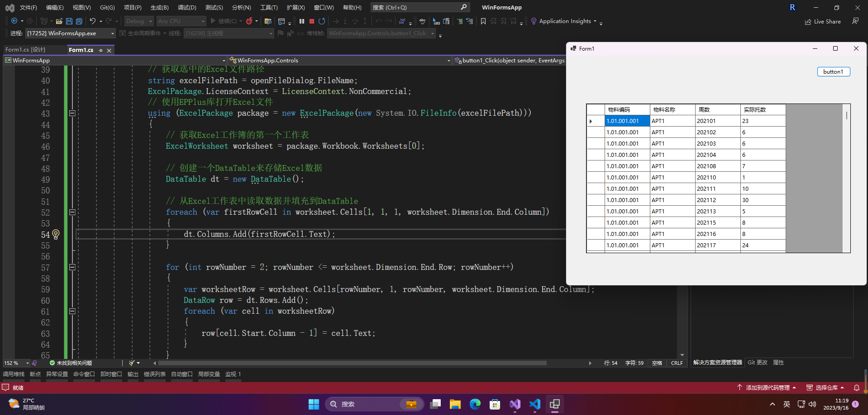The height and width of the screenshot is (415, 868).
Task: Launch Microsoft Edge from the taskbar
Action: coord(475,404)
